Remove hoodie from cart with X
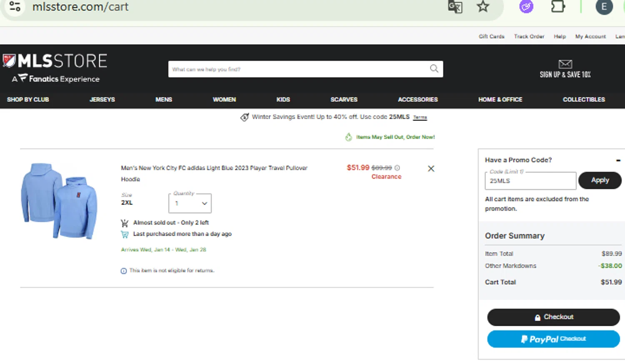The image size is (625, 364). 431,168
